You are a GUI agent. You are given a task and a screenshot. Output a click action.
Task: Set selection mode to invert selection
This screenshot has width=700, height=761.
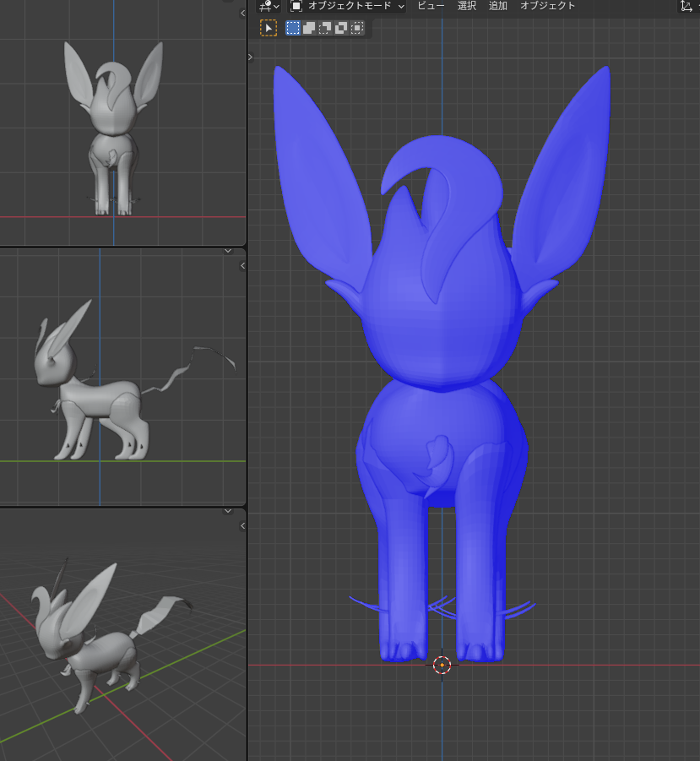(341, 28)
